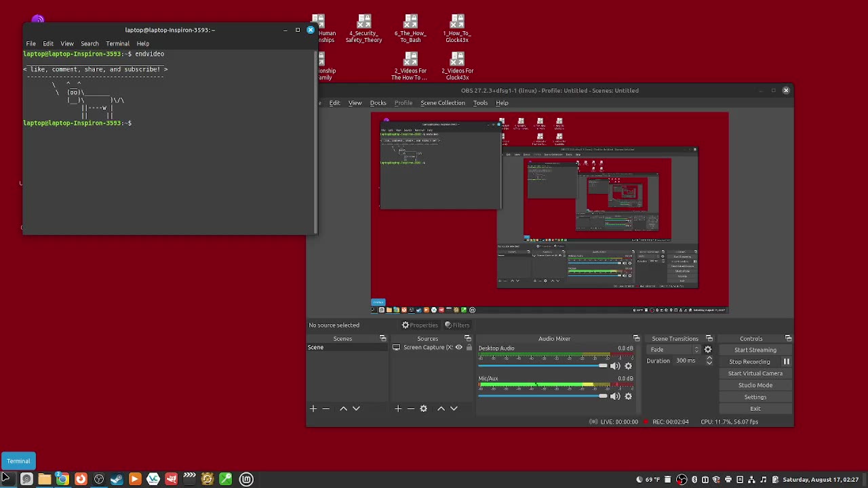The image size is (868, 488).
Task: Open Terminal window File menu
Action: (31, 43)
